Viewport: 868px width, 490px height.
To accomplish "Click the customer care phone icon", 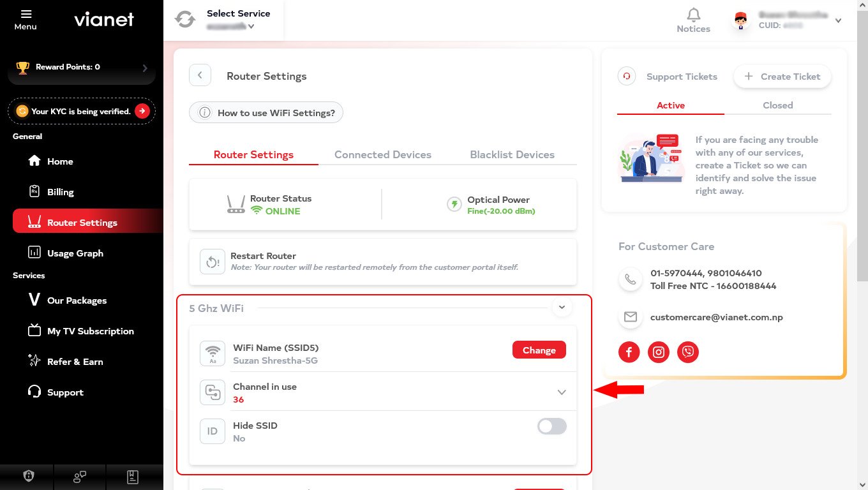I will [631, 279].
